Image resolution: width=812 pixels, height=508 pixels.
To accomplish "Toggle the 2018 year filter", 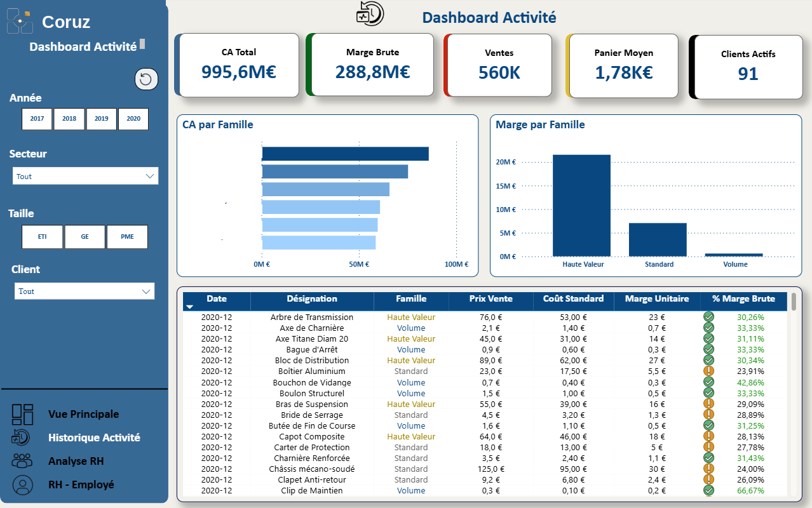I will [69, 119].
